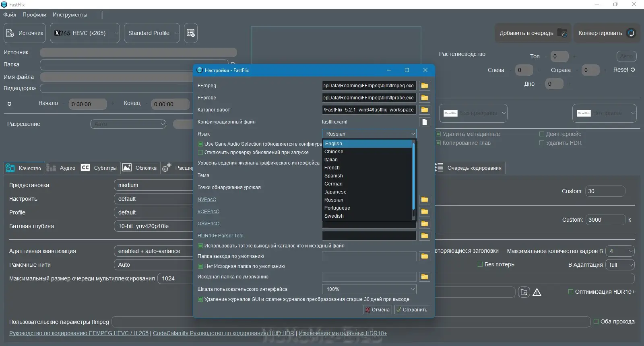Enable Оба прохода checkbox
Image resolution: width=644 pixels, height=346 pixels.
click(596, 321)
